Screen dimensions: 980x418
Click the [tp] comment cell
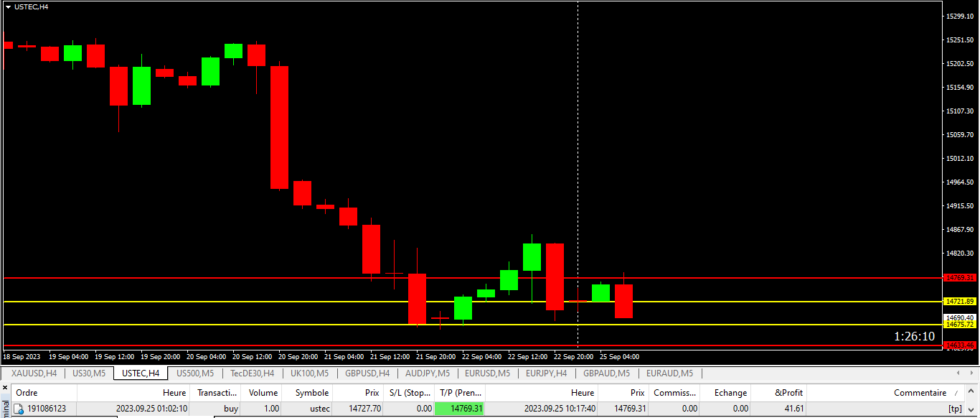955,409
